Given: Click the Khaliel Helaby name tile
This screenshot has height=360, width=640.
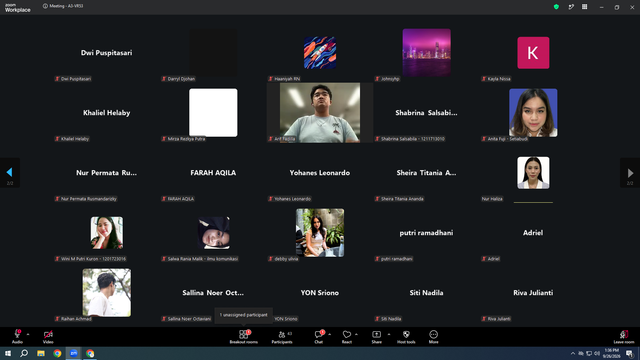Looking at the screenshot, I should click(107, 113).
